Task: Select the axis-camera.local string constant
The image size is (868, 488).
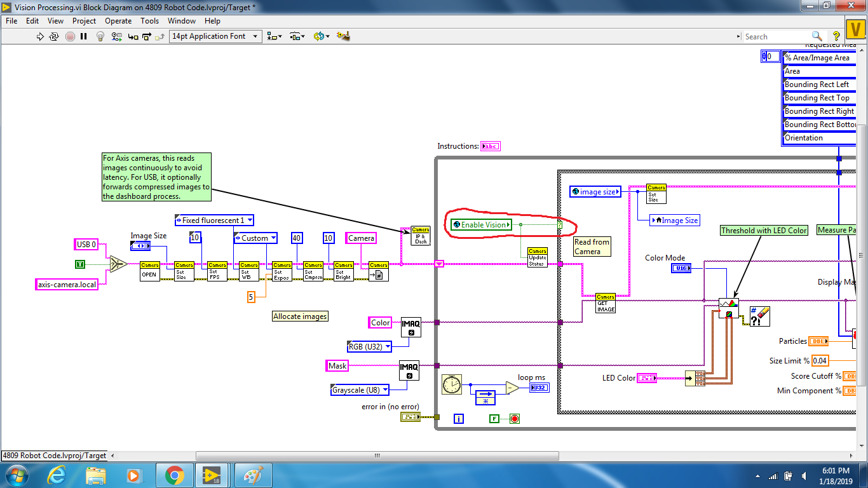Action: coord(67,285)
